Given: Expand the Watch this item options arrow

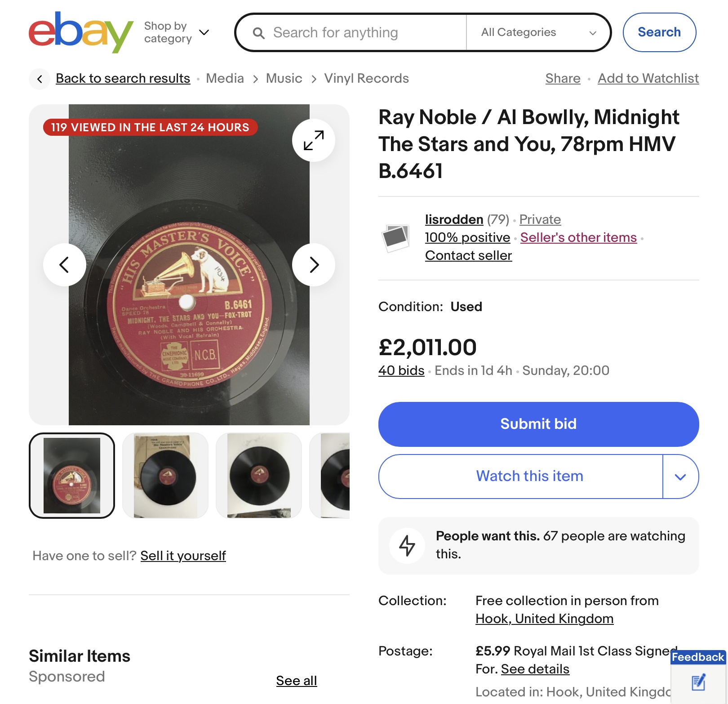Looking at the screenshot, I should click(x=680, y=477).
